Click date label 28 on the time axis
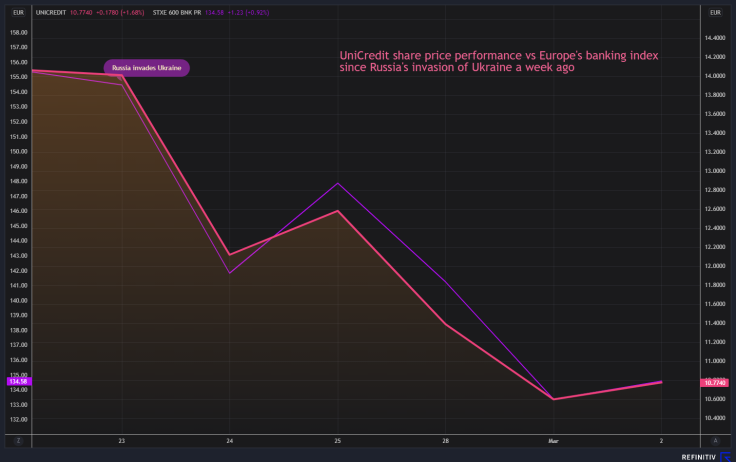The width and height of the screenshot is (736, 462). [x=445, y=441]
